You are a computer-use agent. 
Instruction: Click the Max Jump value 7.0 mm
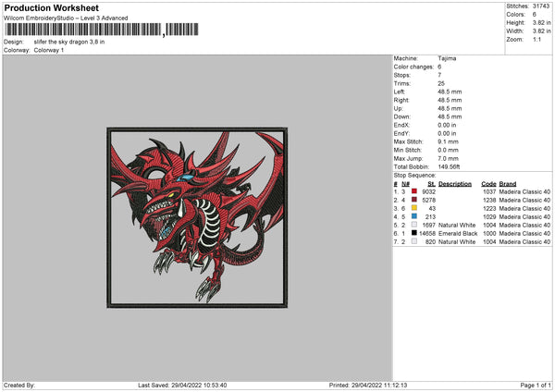click(448, 158)
